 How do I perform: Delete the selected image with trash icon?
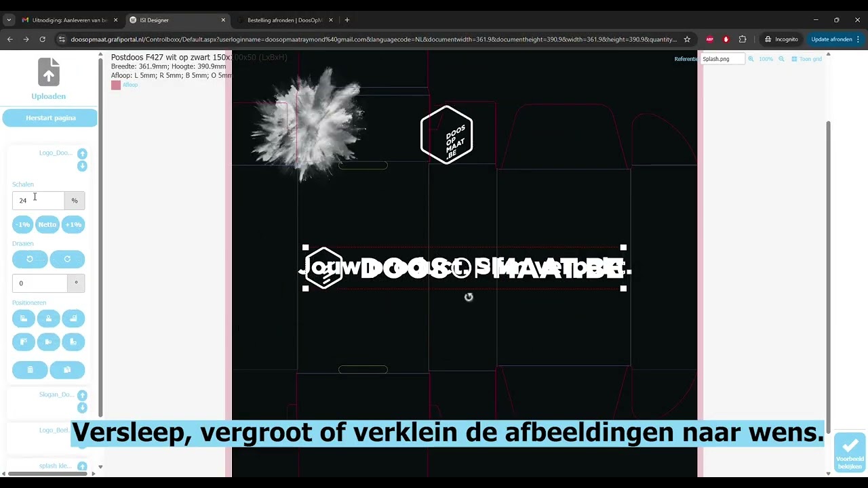30,369
